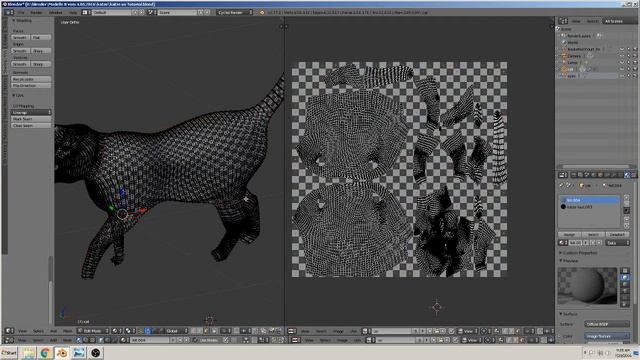This screenshot has width=640, height=360.
Task: Open the Help menu
Action: tap(73, 13)
